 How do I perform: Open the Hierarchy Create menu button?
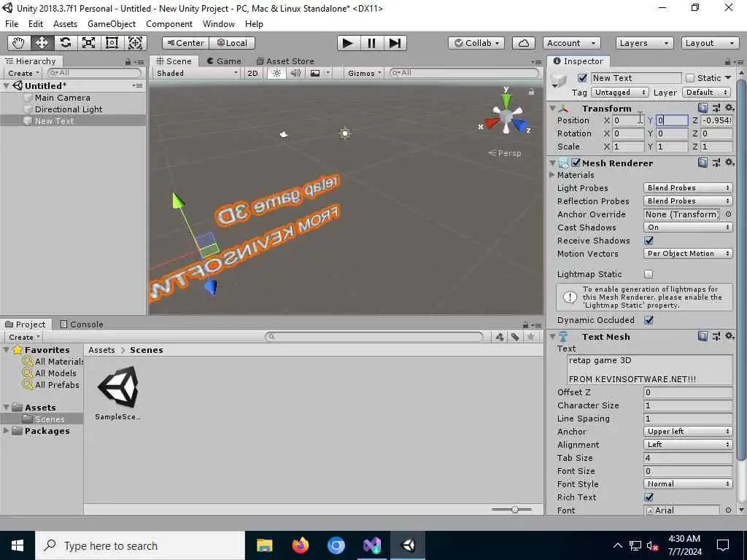(23, 73)
